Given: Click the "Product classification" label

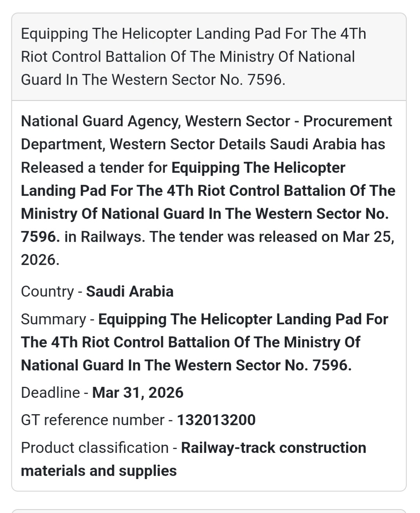Looking at the screenshot, I should click(95, 448).
